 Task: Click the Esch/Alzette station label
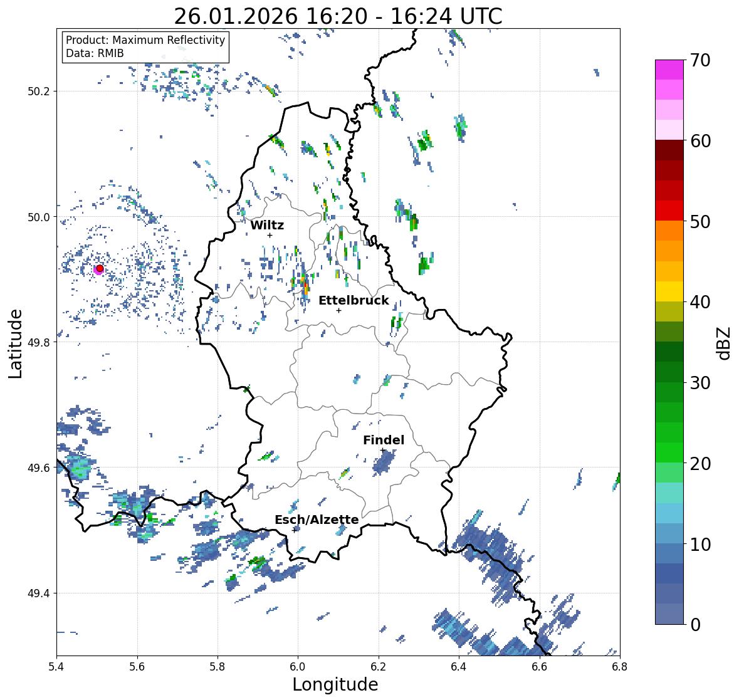[x=317, y=520]
